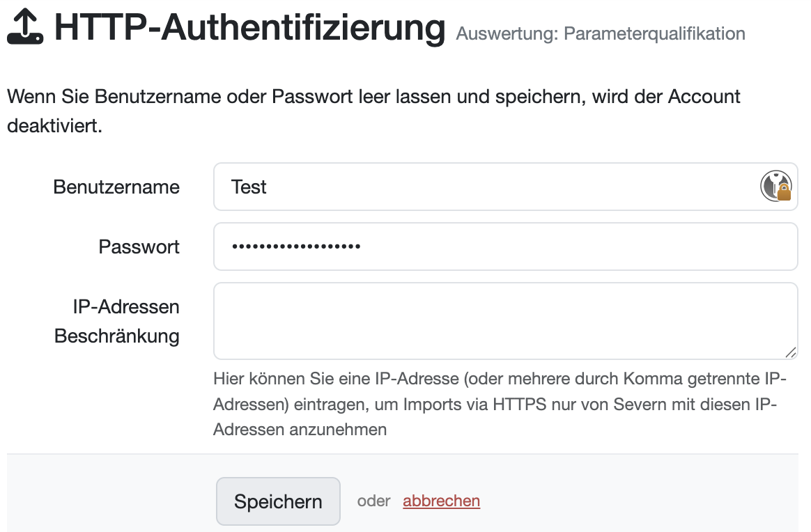Focus the Benutzername input field
The height and width of the screenshot is (532, 811).
[x=488, y=187]
